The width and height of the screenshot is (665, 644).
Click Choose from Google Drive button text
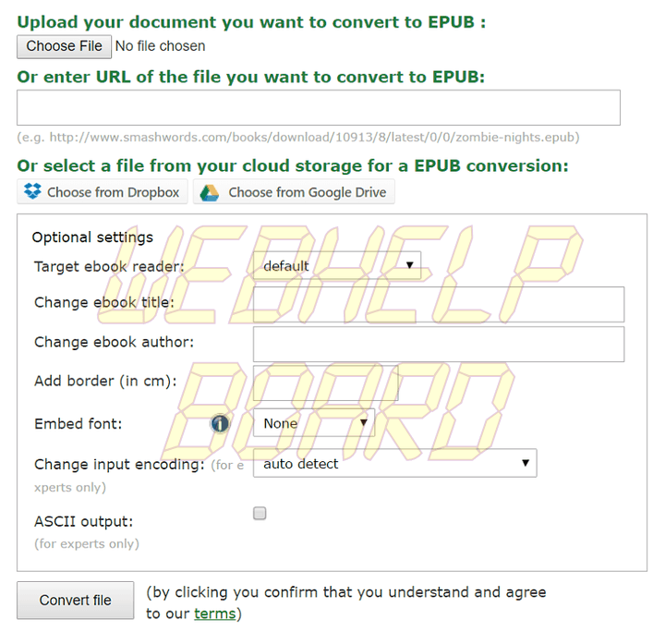point(308,192)
